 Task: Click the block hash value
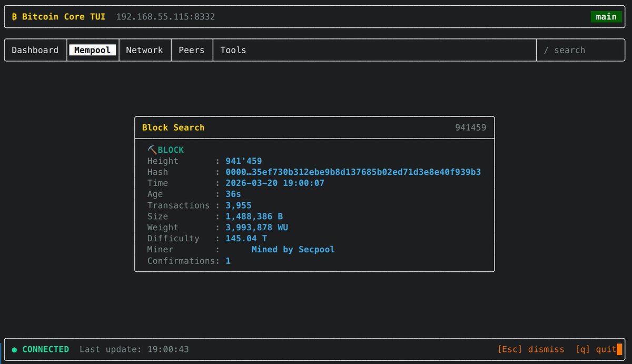point(353,172)
